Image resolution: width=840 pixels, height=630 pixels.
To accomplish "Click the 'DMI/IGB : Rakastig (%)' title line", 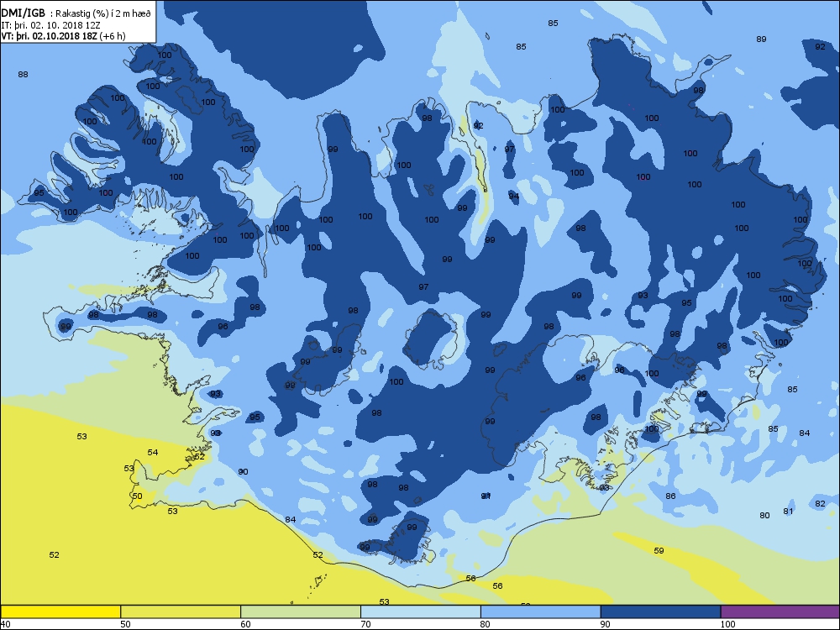I will [76, 14].
